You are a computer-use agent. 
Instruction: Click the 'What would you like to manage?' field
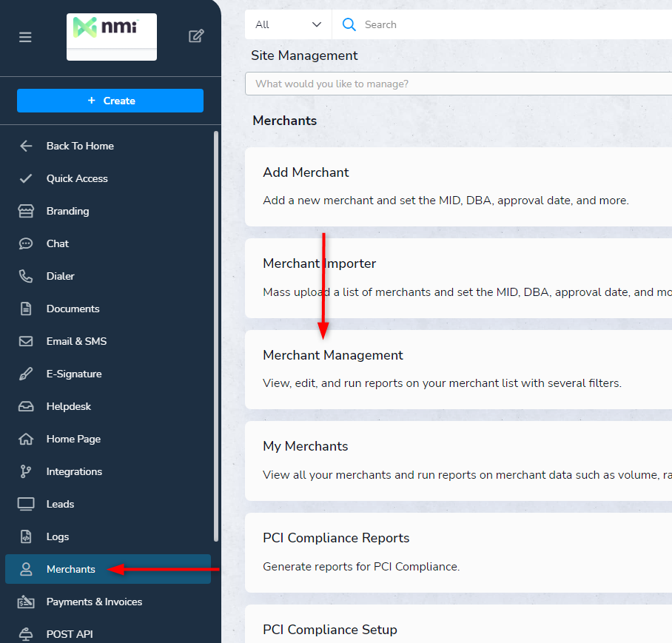click(459, 84)
